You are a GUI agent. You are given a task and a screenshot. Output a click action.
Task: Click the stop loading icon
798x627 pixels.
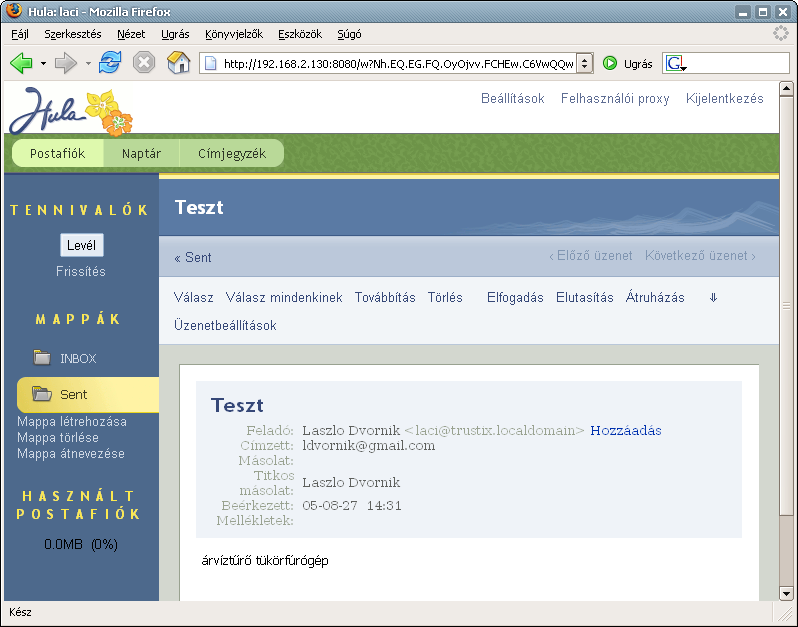pos(144,63)
